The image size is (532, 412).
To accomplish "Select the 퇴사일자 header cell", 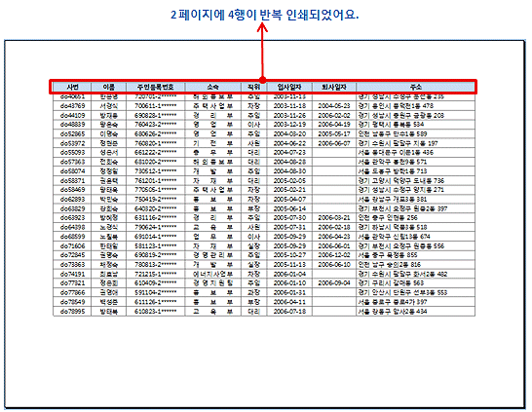I will coord(334,87).
